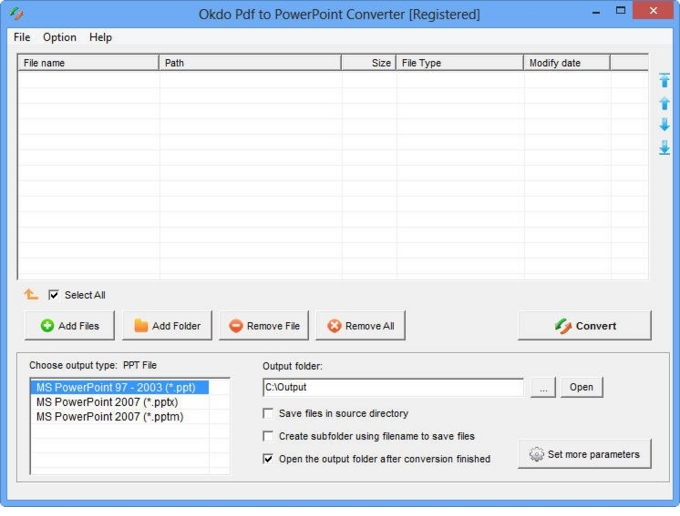
Task: Start conversion with the Convert button
Action: [x=585, y=325]
